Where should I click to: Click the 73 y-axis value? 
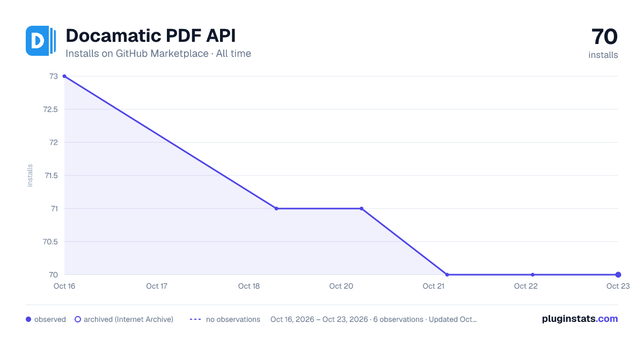click(54, 76)
